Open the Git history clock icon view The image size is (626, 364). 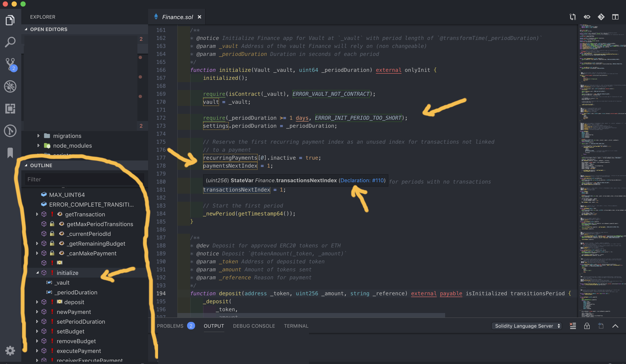point(10,130)
